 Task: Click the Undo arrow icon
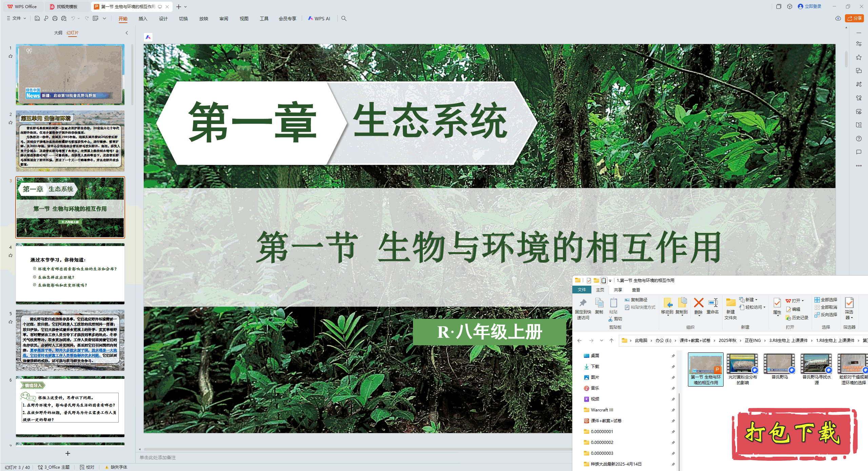[73, 18]
